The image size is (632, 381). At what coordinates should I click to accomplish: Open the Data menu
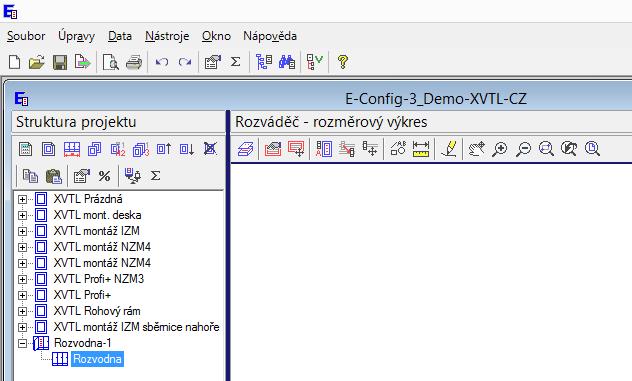tap(120, 36)
